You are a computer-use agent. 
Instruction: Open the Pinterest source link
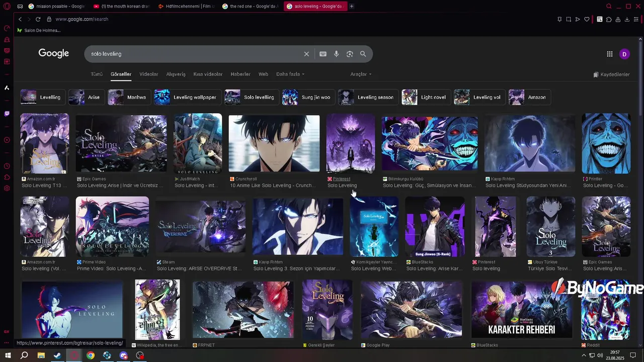(x=342, y=179)
